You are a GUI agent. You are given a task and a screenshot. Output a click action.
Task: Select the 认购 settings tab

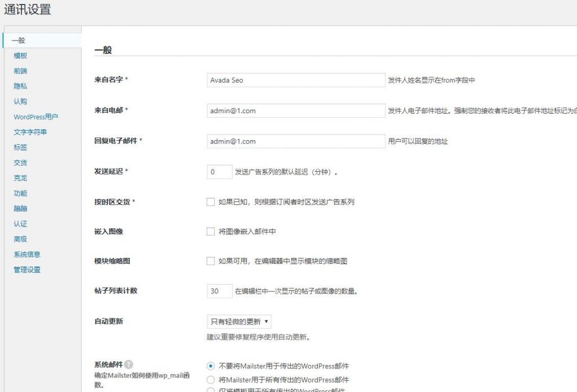(x=20, y=101)
